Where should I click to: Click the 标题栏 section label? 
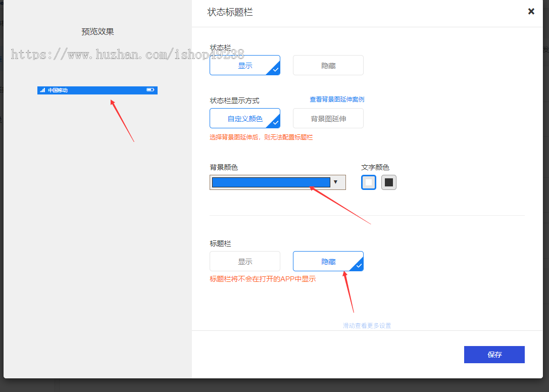220,243
